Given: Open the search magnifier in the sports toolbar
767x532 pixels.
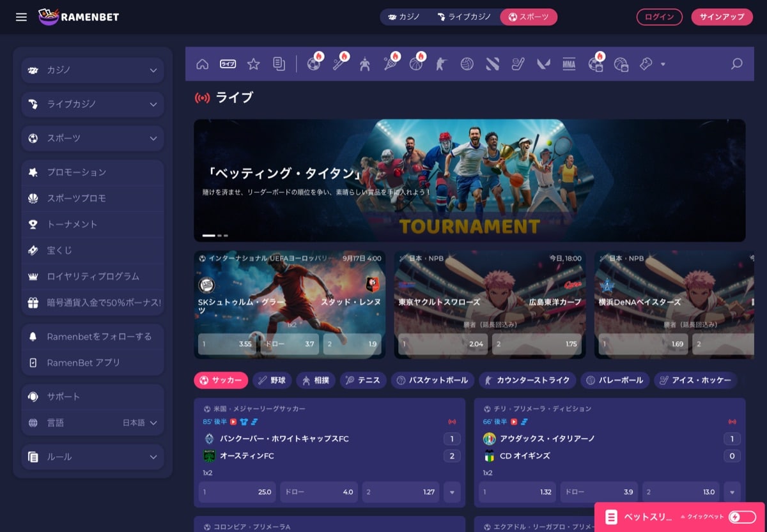Looking at the screenshot, I should click(x=736, y=64).
